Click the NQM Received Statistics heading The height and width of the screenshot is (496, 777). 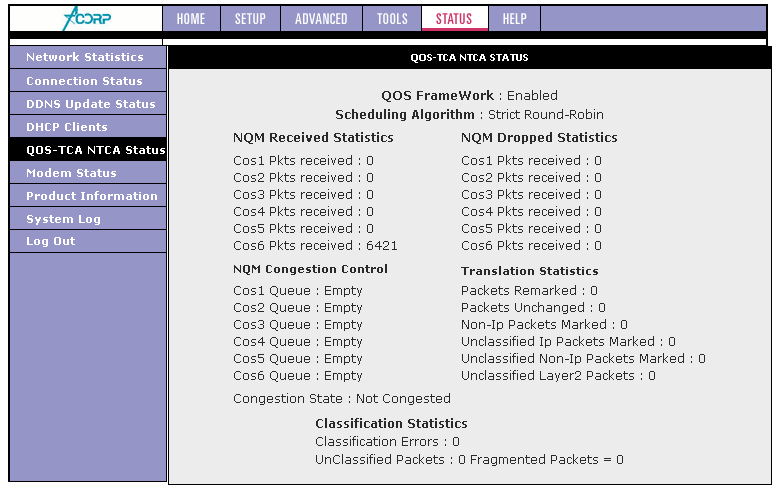click(x=313, y=138)
